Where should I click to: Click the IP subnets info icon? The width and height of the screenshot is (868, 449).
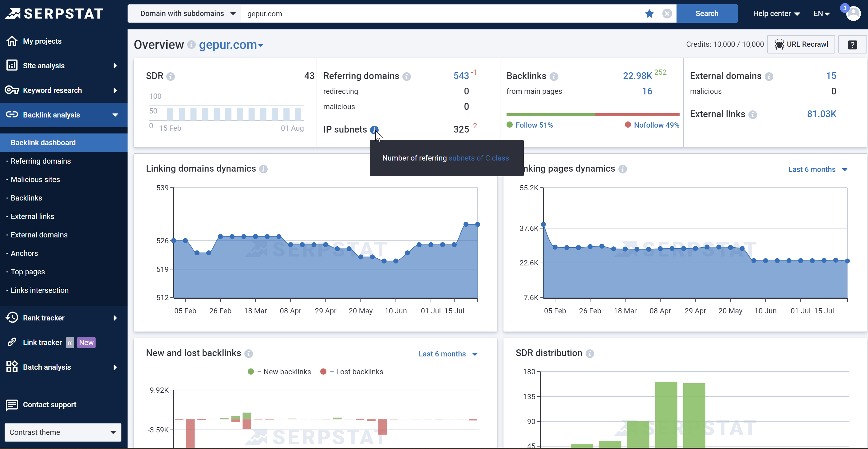pyautogui.click(x=374, y=130)
